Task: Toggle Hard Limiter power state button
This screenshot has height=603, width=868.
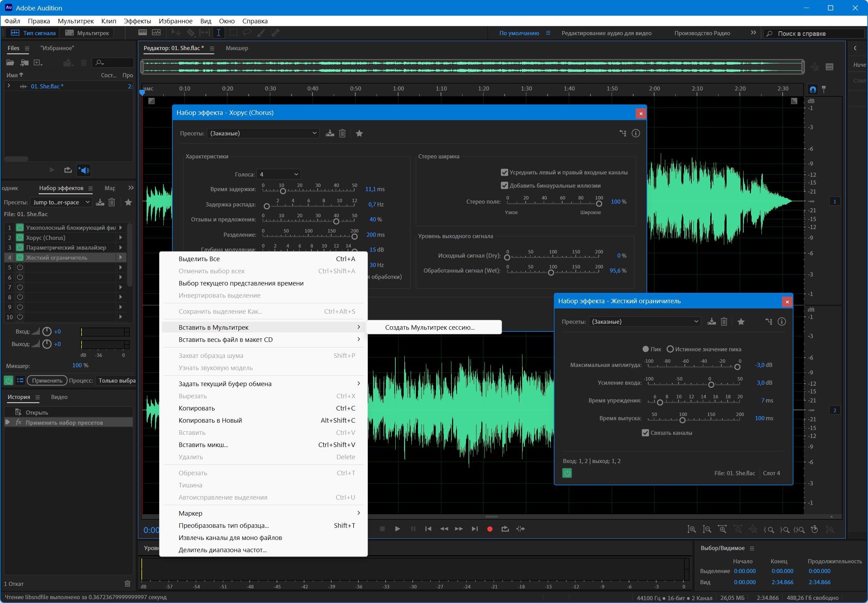Action: 567,473
